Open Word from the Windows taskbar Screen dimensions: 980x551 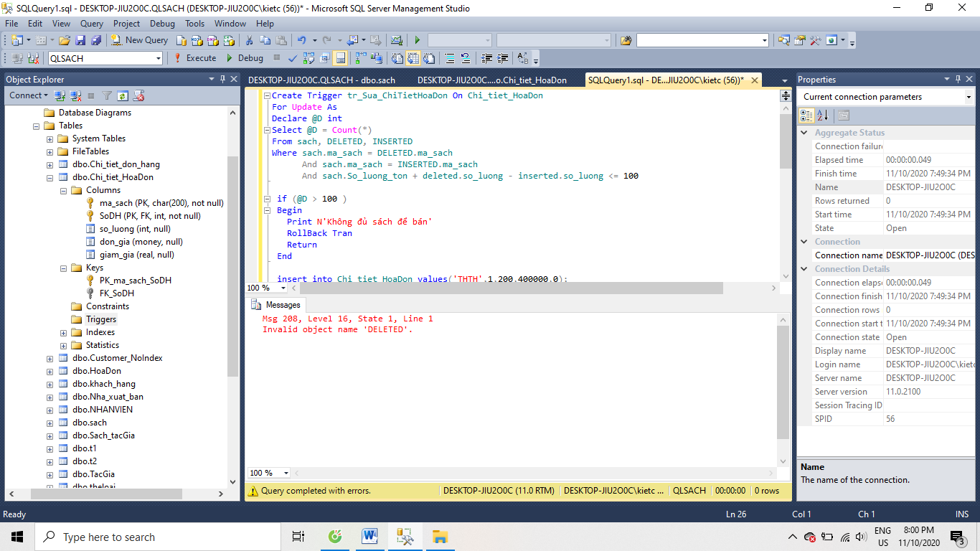(370, 537)
